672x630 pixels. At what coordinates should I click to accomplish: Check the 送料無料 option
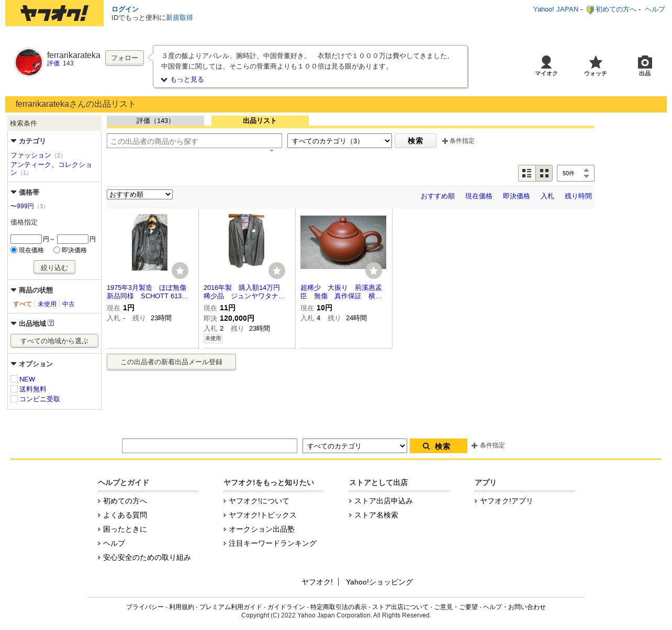pyautogui.click(x=14, y=389)
